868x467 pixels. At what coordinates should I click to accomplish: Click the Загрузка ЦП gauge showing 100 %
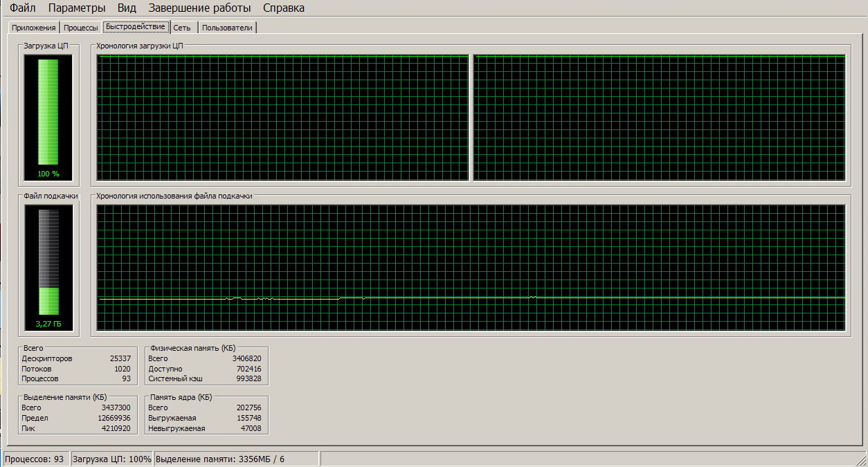(x=48, y=118)
